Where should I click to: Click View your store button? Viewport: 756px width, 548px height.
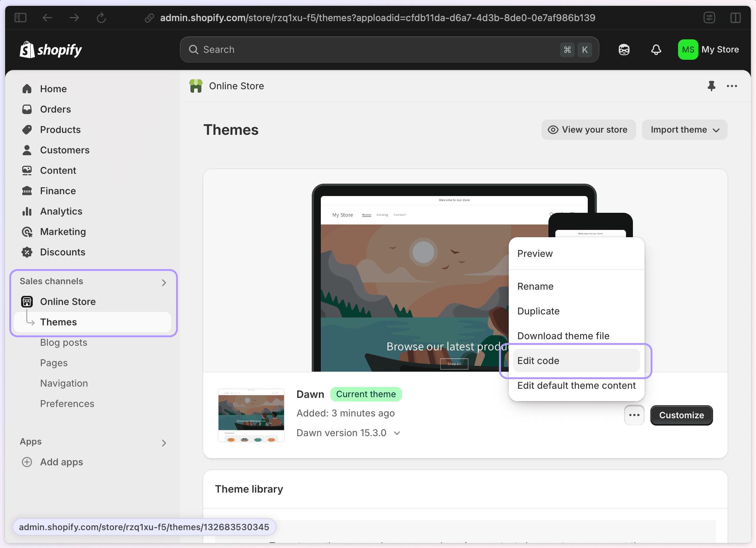click(588, 130)
